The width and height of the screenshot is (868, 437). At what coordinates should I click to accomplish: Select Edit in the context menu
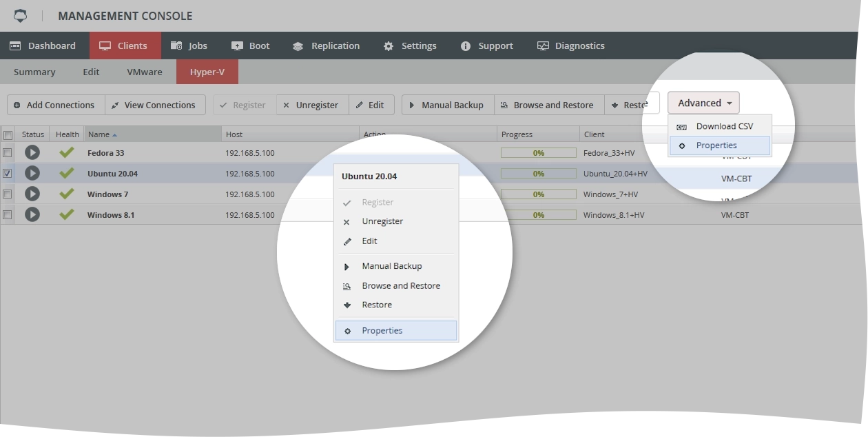pos(396,241)
